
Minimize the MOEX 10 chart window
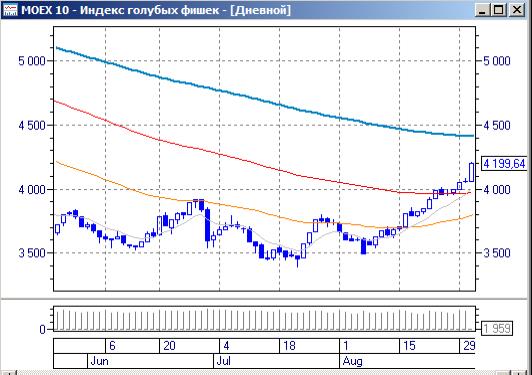[x=482, y=10]
